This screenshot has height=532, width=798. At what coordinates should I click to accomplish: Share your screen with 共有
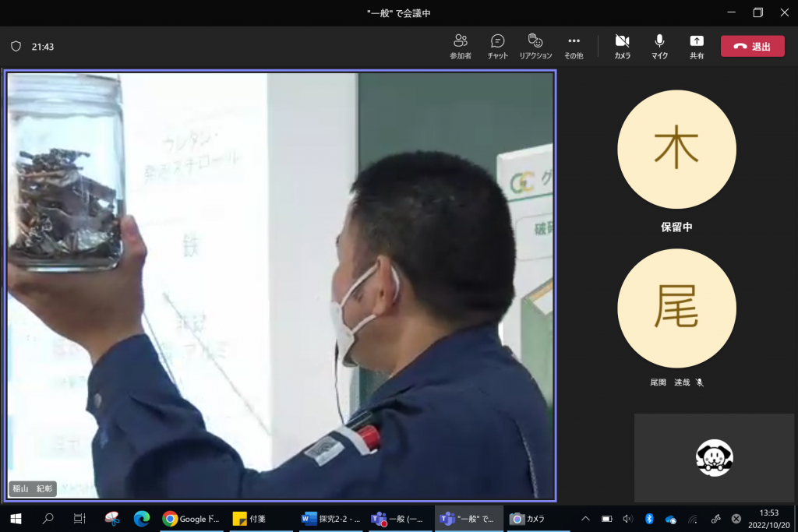pyautogui.click(x=697, y=46)
